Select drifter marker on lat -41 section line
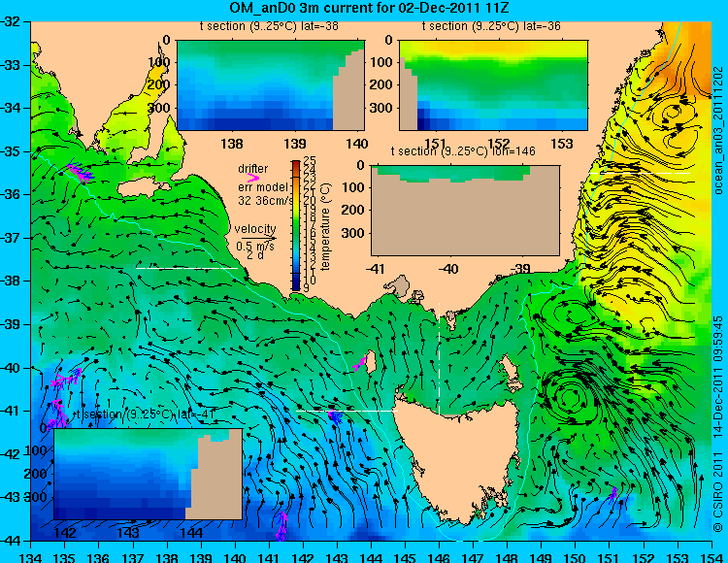Screen dimensions: 728x563 coord(335,417)
